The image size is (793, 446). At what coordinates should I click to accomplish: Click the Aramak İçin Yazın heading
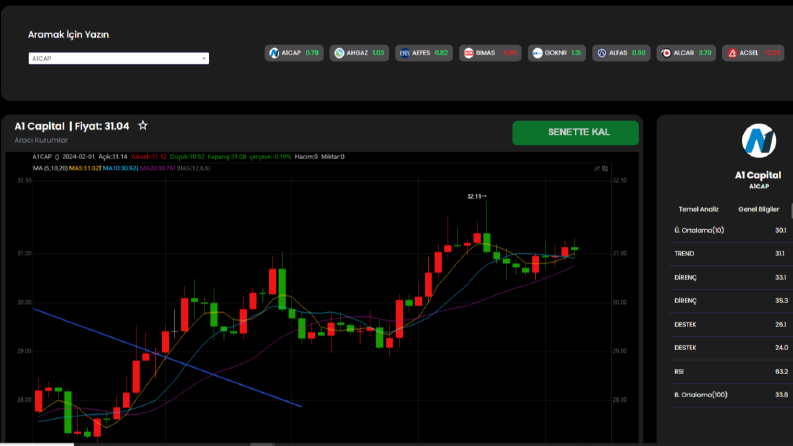(x=68, y=35)
